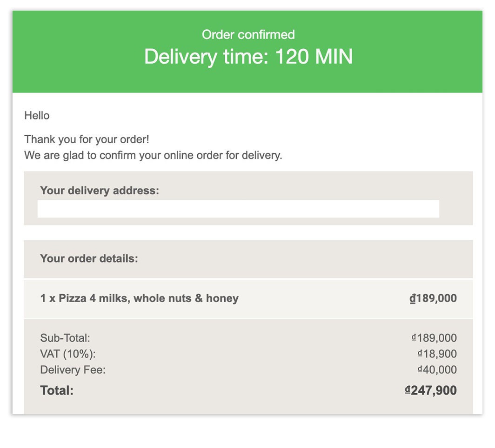
Task: Click the "Order confirmed" header text
Action: pos(248,34)
